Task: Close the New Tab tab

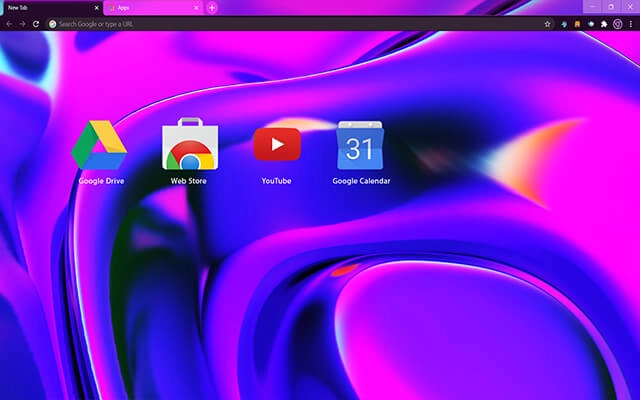Action: [x=96, y=8]
